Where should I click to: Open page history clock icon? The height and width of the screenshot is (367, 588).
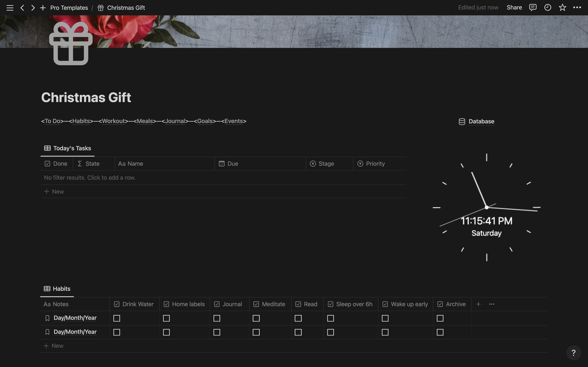(x=547, y=8)
